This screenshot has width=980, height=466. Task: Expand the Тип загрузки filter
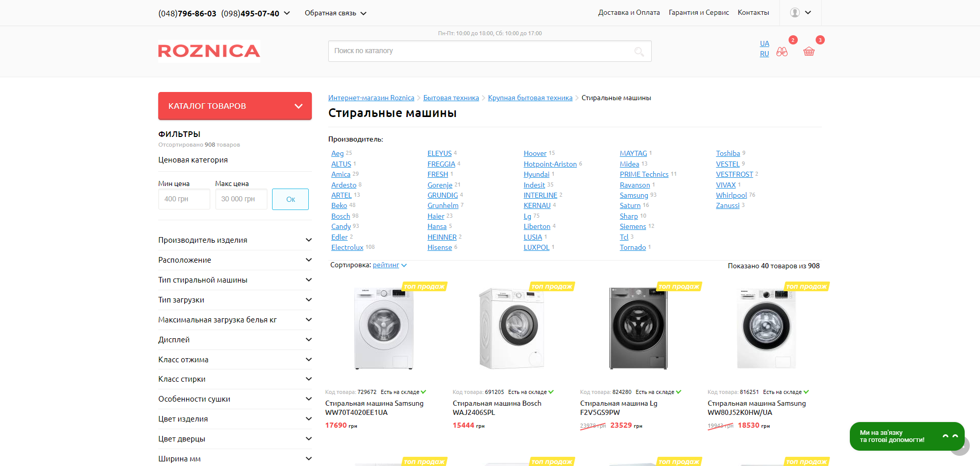(235, 300)
